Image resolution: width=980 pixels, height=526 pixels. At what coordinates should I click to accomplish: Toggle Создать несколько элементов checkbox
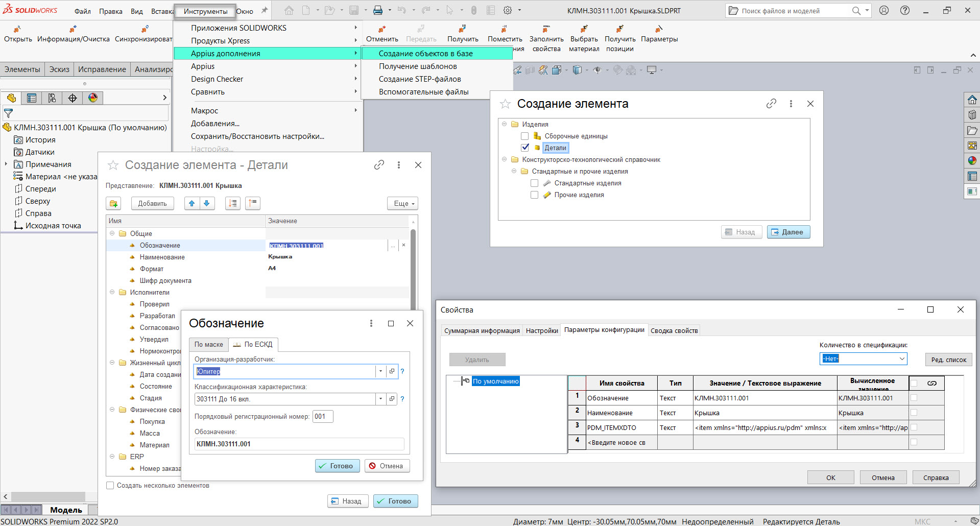click(x=110, y=485)
